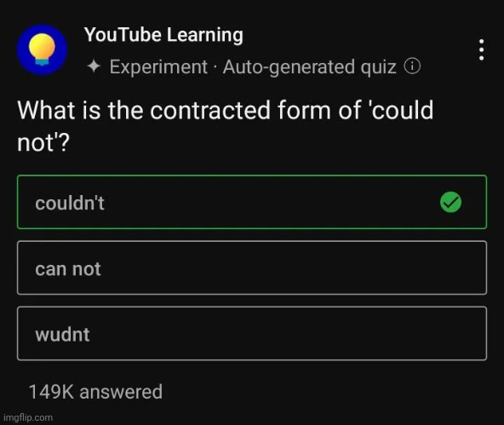
Task: Open the auto-generated quiz info icon
Action: (412, 66)
